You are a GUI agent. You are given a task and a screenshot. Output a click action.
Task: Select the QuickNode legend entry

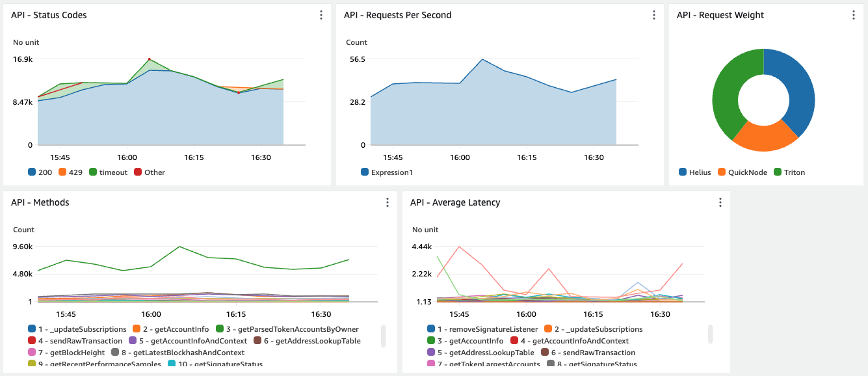(x=743, y=172)
